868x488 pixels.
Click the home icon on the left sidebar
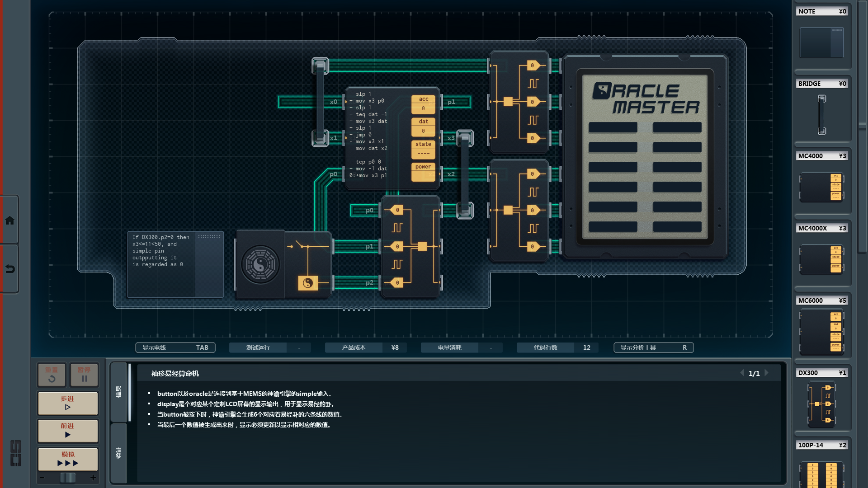9,221
